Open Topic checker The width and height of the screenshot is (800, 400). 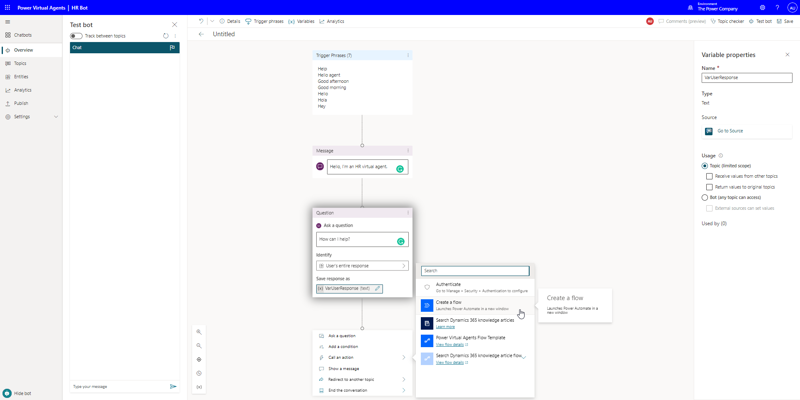point(727,21)
